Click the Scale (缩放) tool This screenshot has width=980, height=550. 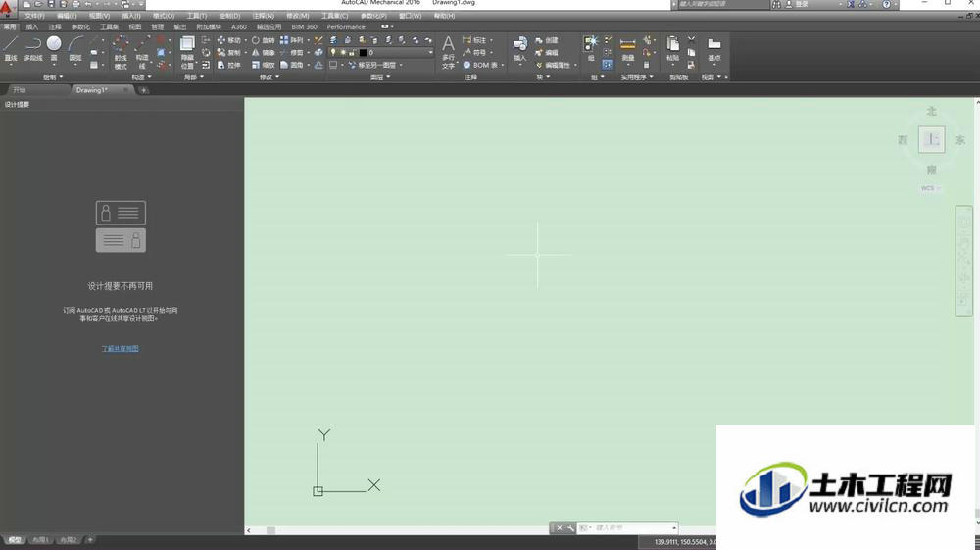263,65
